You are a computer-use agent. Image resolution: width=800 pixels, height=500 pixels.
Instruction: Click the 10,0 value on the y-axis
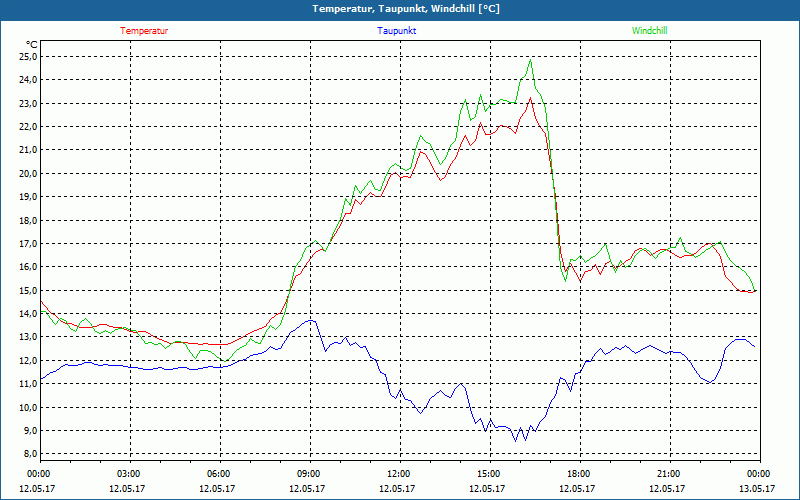[x=28, y=407]
